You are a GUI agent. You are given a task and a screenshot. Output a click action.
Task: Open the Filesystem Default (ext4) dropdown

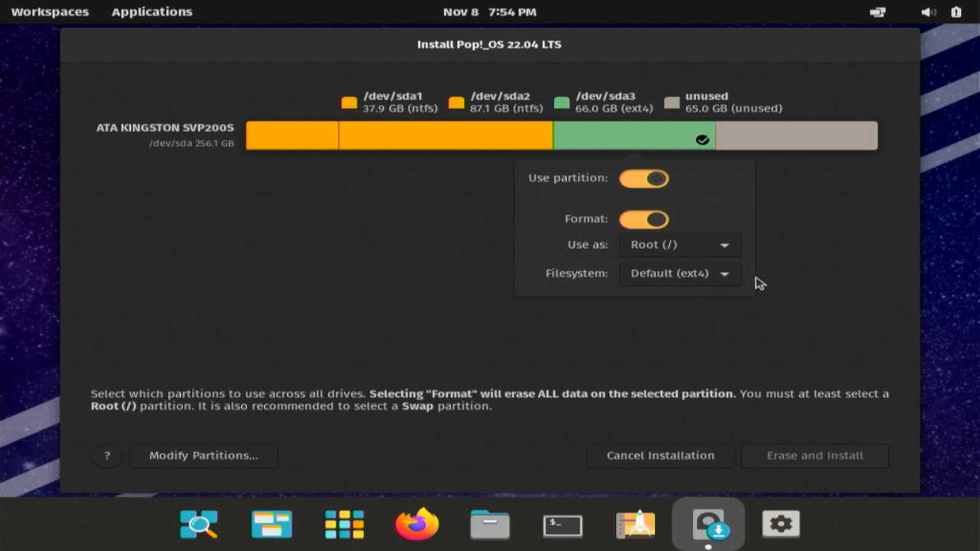coord(680,274)
